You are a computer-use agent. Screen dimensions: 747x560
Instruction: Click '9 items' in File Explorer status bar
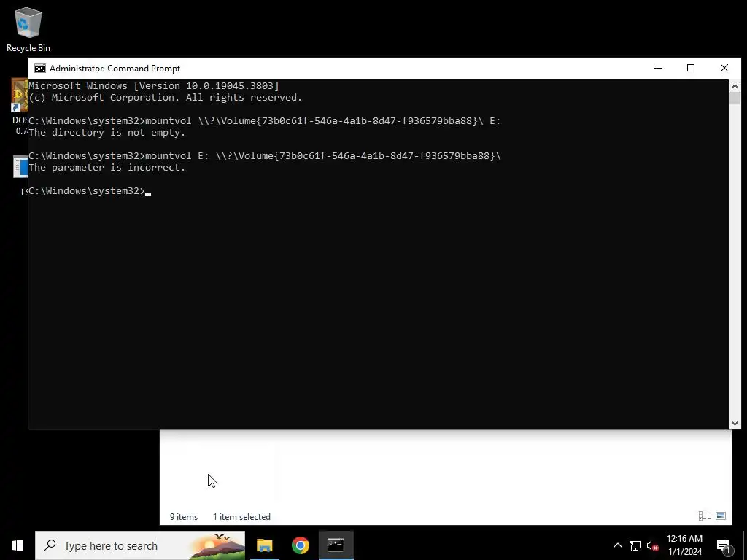pyautogui.click(x=183, y=517)
